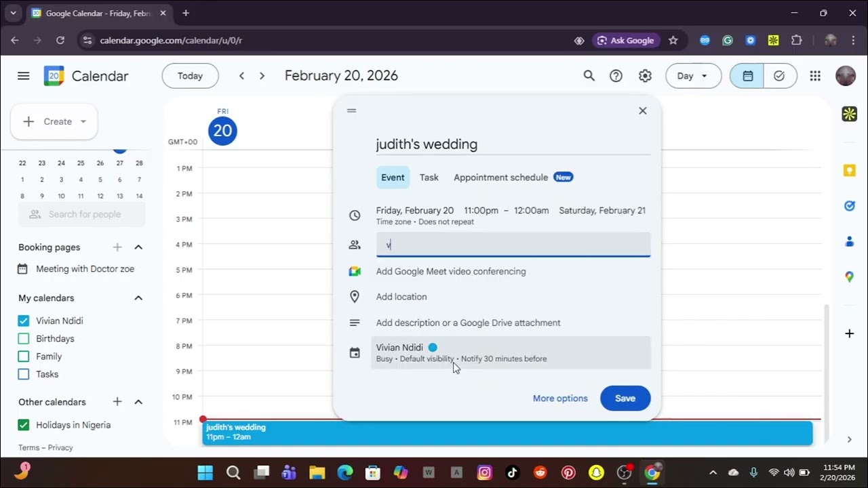Viewport: 868px width, 488px height.
Task: Open Google Keep in side panel
Action: pyautogui.click(x=849, y=171)
